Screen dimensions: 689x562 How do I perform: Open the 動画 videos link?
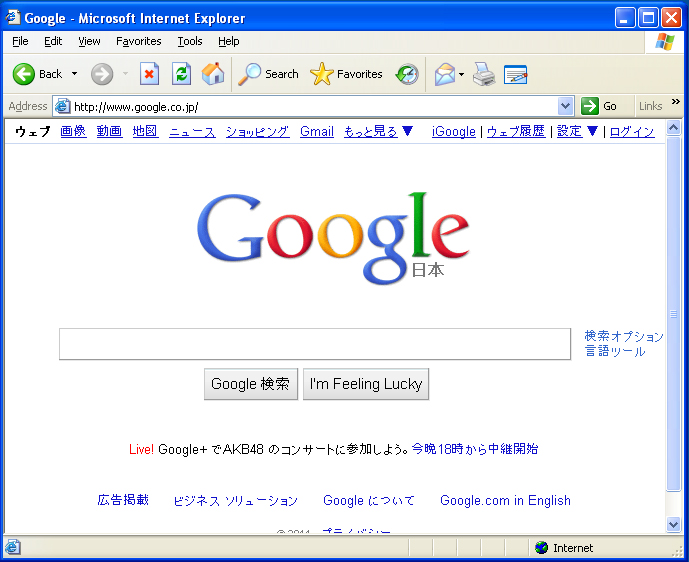point(109,131)
